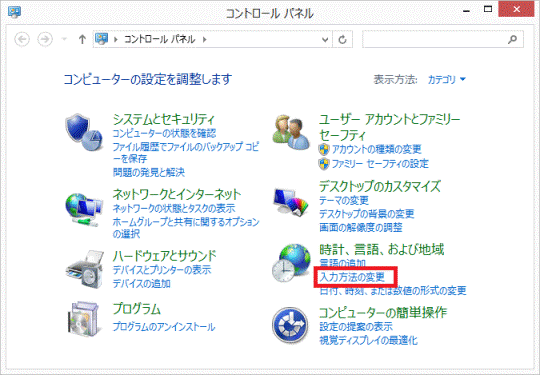Click the Control Panel icon in address bar

click(x=102, y=39)
